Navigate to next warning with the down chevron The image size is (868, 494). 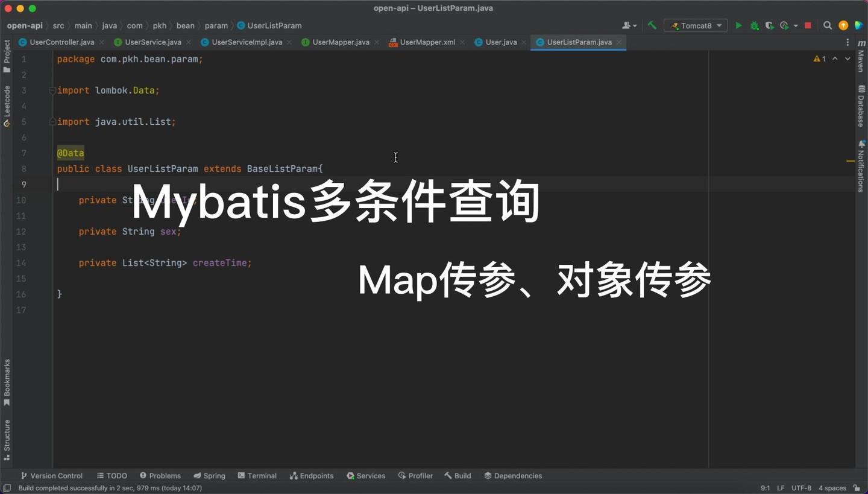click(x=848, y=59)
